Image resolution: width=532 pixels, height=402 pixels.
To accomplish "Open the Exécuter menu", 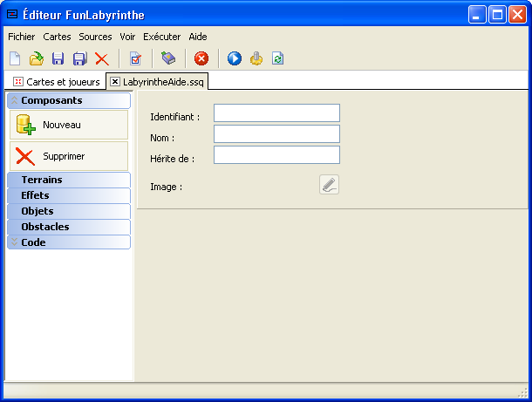I will pyautogui.click(x=161, y=37).
